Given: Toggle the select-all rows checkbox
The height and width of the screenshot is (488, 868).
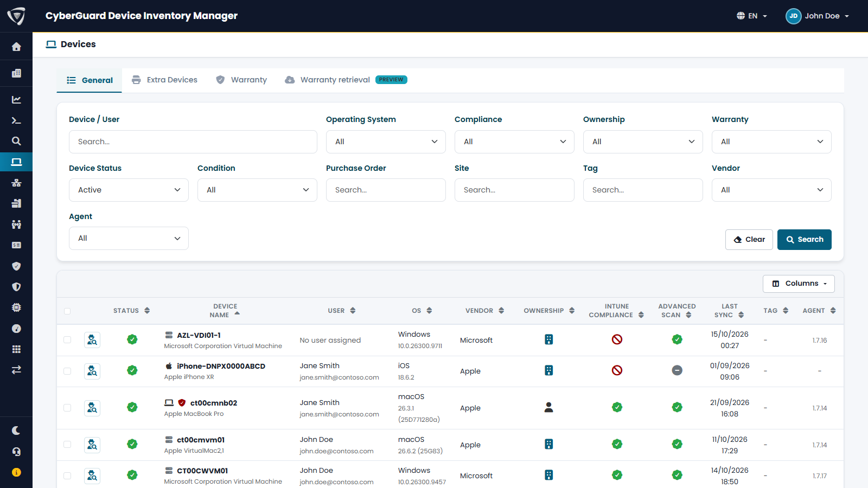Looking at the screenshot, I should tap(67, 311).
